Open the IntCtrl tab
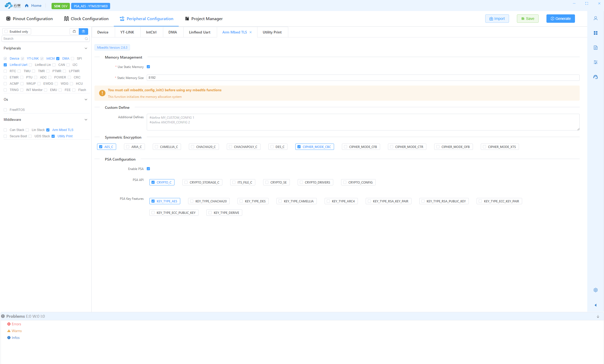The width and height of the screenshot is (604, 364). click(x=151, y=32)
